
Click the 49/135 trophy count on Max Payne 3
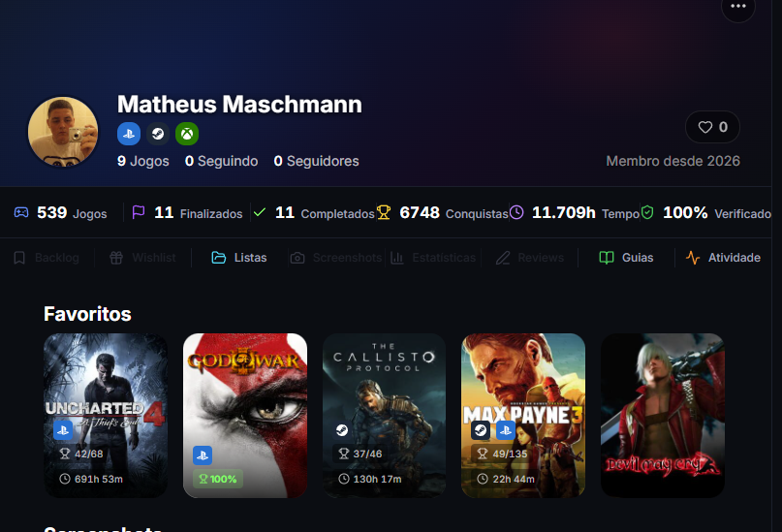point(502,454)
